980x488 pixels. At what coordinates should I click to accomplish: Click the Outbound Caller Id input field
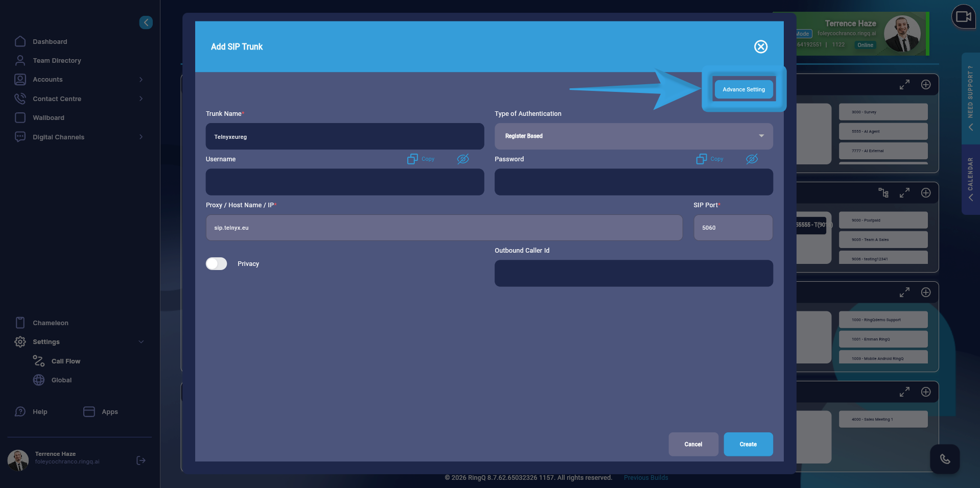click(x=633, y=273)
